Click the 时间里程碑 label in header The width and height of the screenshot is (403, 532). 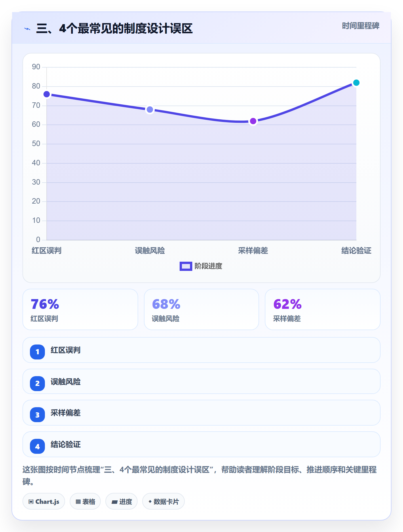tap(361, 26)
